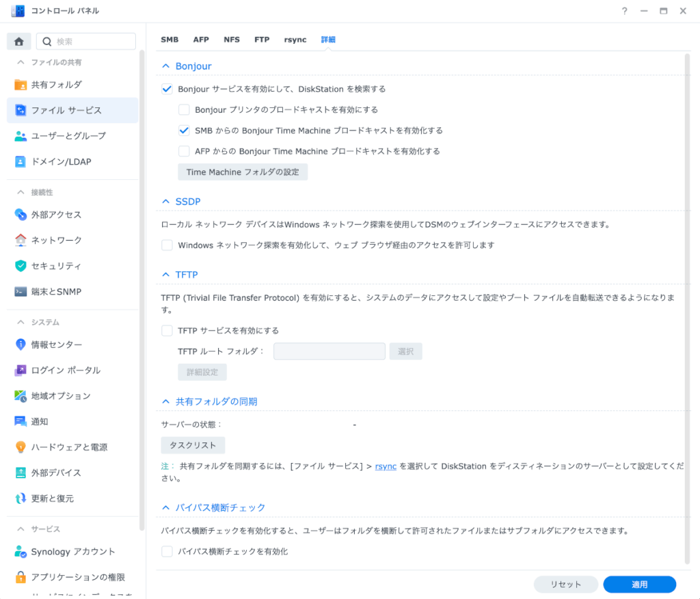The width and height of the screenshot is (700, 599).
Task: Collapse サービス sidebar group
Action: (21, 529)
